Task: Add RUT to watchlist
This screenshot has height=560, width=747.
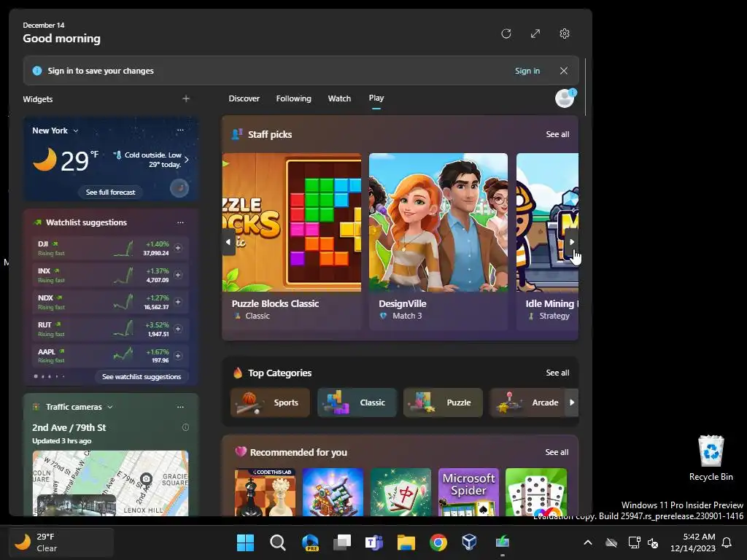Action: click(x=178, y=329)
